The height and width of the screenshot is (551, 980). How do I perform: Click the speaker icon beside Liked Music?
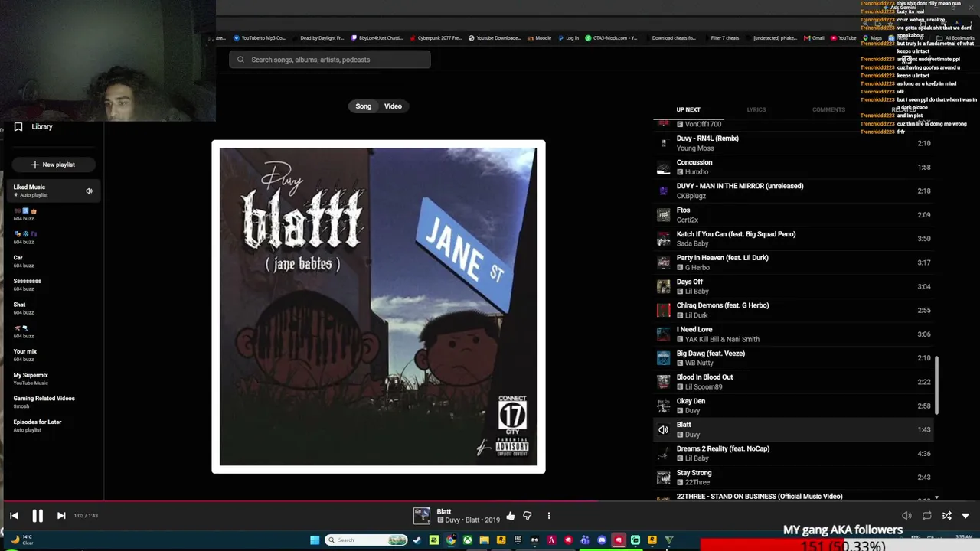point(89,191)
